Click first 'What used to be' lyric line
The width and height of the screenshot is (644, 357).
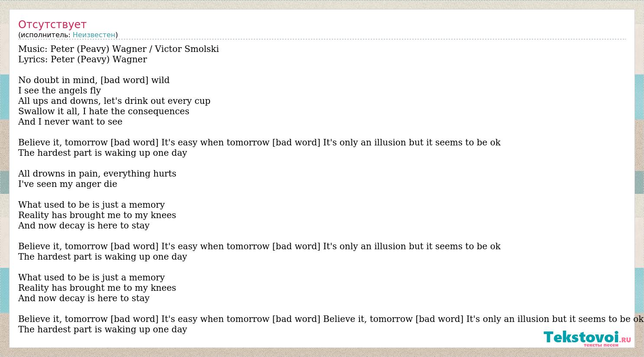click(x=92, y=205)
